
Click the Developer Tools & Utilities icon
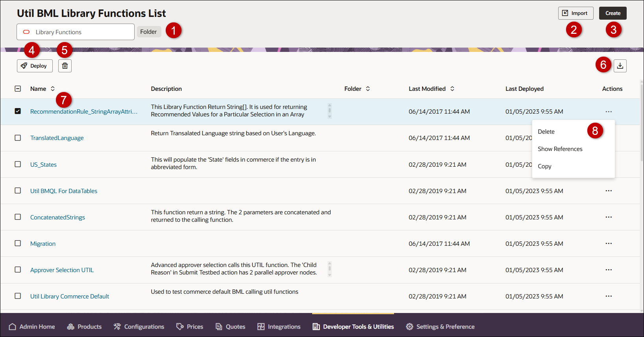click(x=316, y=327)
